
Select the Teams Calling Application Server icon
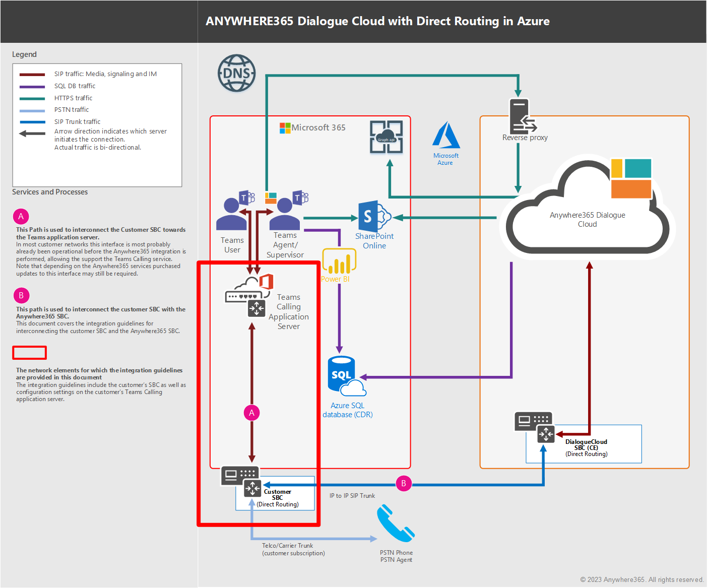[250, 296]
